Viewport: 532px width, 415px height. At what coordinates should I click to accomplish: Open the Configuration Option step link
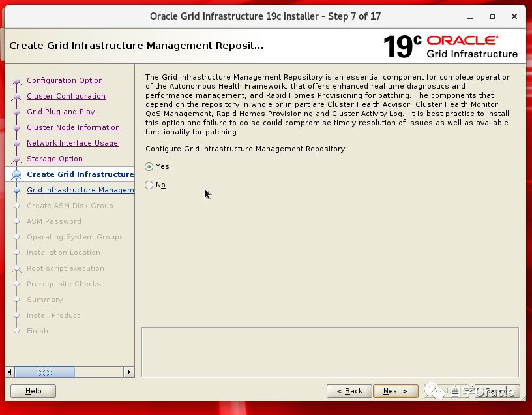point(65,80)
